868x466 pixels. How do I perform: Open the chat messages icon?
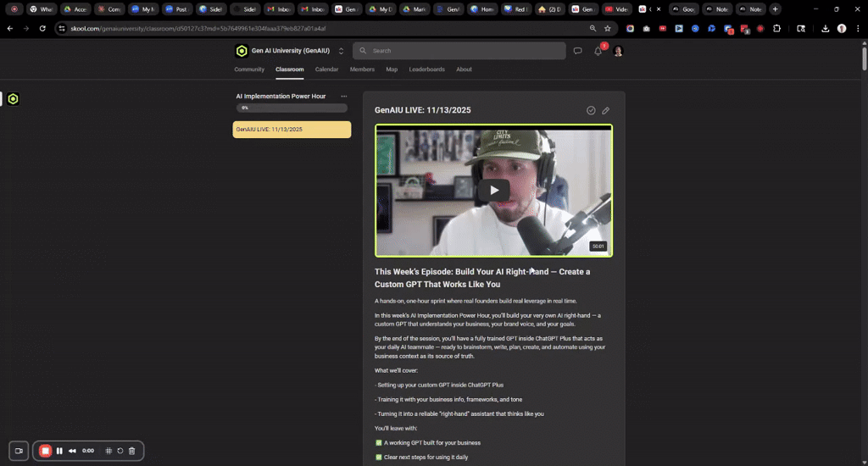point(577,51)
